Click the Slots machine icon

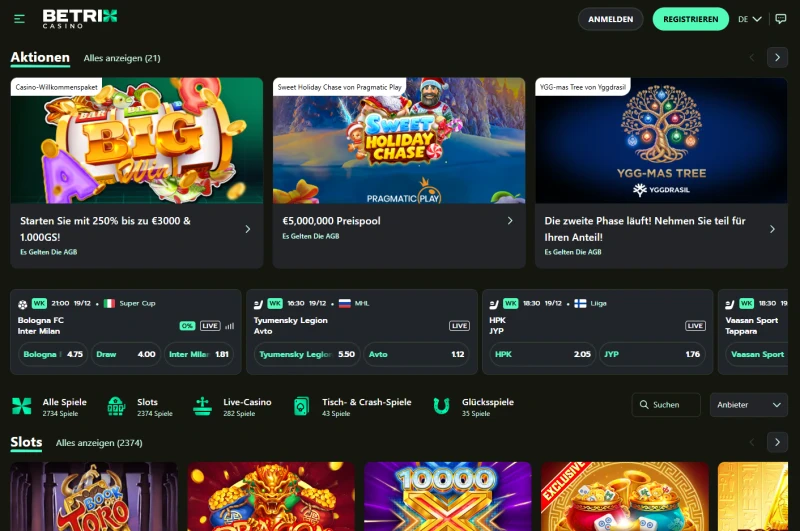115,406
